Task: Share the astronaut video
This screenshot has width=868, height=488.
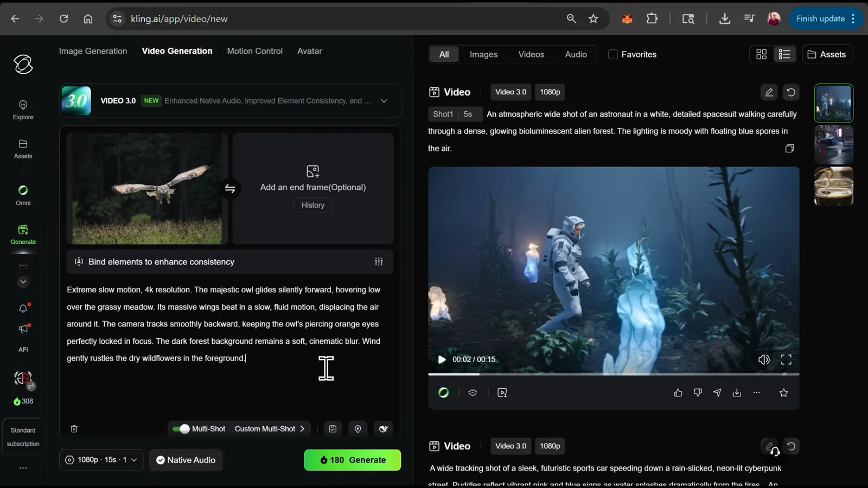Action: [717, 393]
